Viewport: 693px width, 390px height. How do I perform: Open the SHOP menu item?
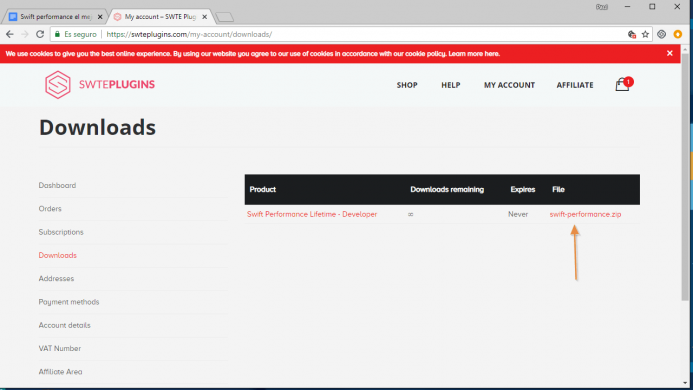pos(407,85)
